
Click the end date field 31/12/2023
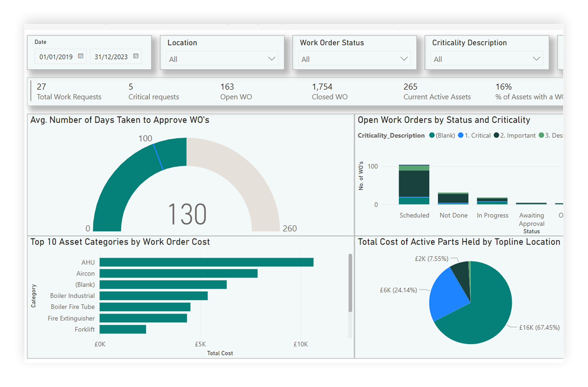[111, 57]
